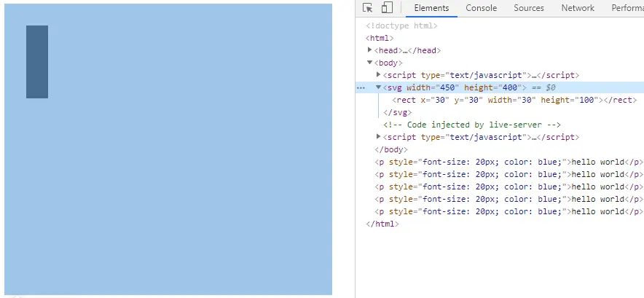Select the closing svg tag
Image resolution: width=644 pixels, height=298 pixels.
tap(397, 112)
